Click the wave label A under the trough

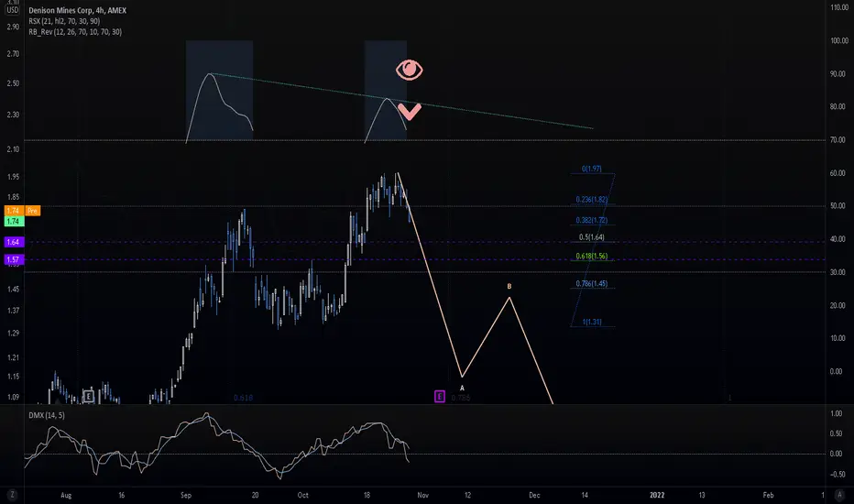(x=462, y=388)
